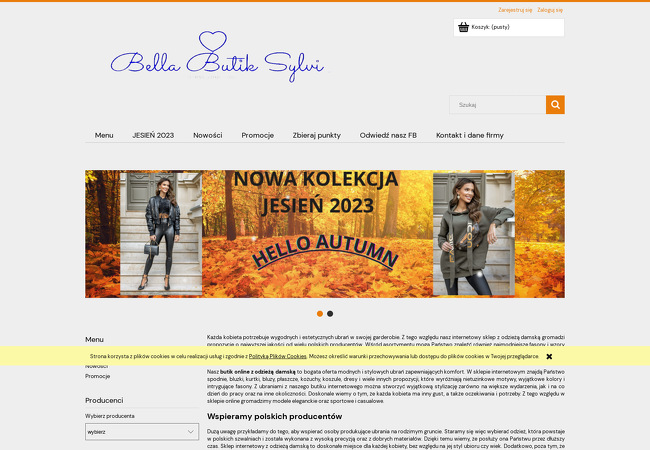Click the Bella Butik Sylvi logo
The height and width of the screenshot is (450, 650).
[x=217, y=57]
